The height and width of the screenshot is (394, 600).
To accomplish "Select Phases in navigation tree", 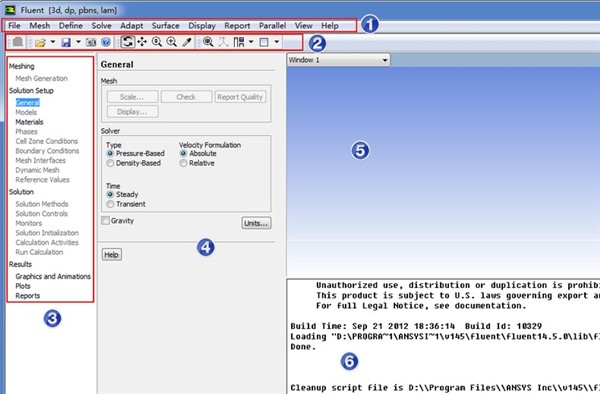I will [26, 132].
